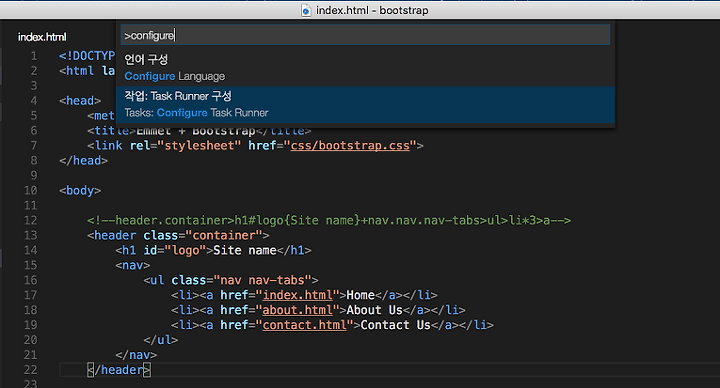Screen dimensions: 720x388
Task: Click the closing ul tag
Action: click(x=160, y=340)
